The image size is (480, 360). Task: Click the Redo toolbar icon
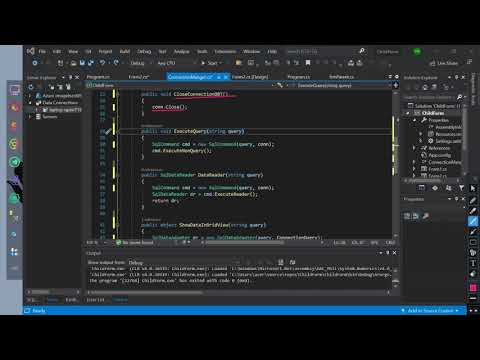click(x=116, y=63)
